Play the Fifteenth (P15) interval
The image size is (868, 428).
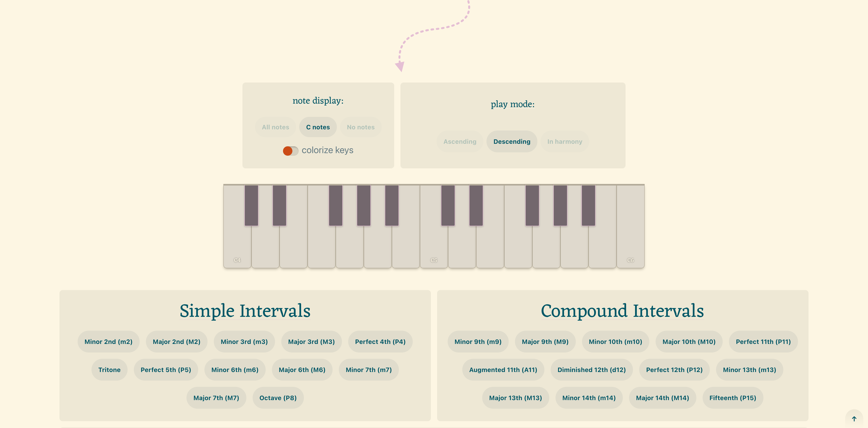coord(733,398)
